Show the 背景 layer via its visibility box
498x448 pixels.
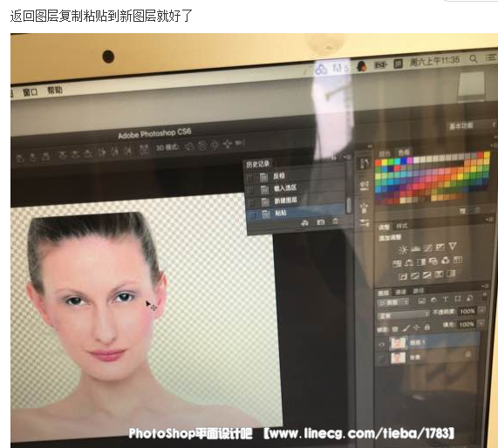click(x=382, y=359)
